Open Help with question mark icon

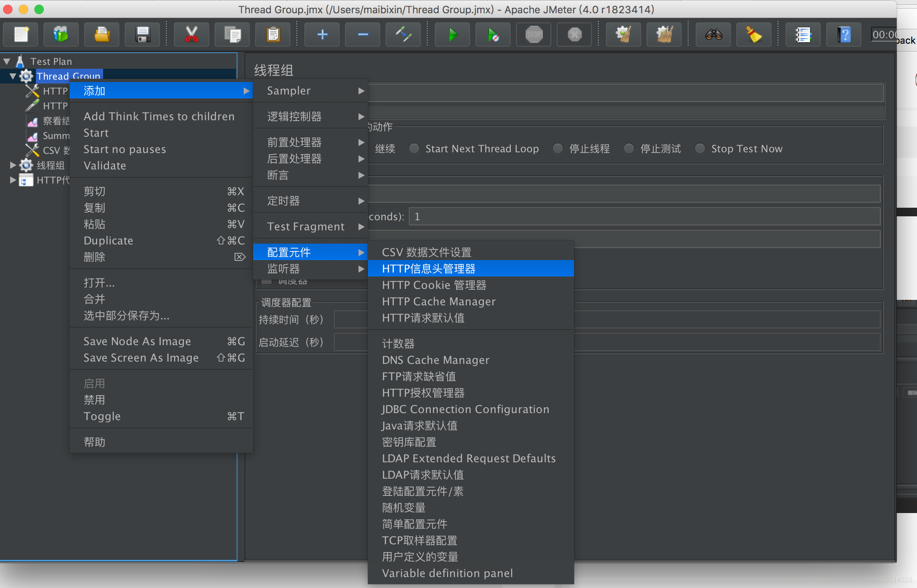844,35
